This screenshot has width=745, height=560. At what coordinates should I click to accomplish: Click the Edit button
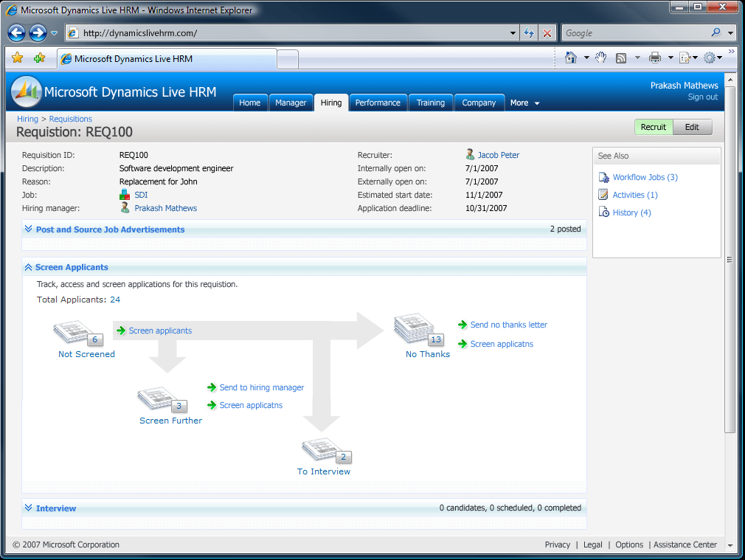(x=692, y=127)
